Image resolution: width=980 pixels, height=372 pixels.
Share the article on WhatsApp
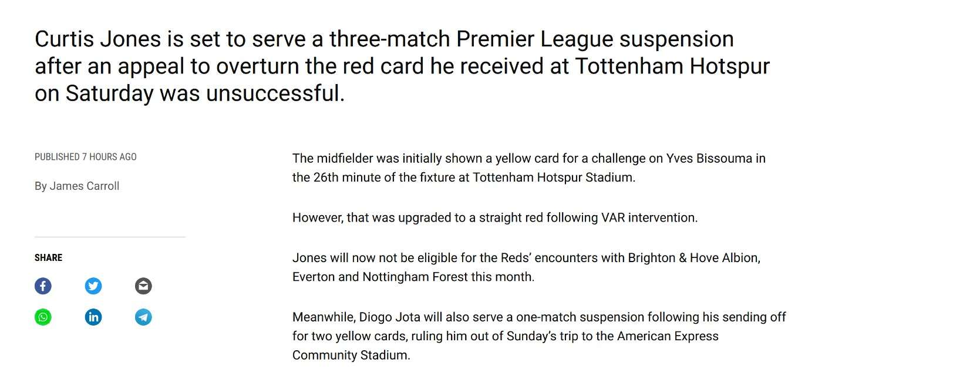pyautogui.click(x=43, y=317)
